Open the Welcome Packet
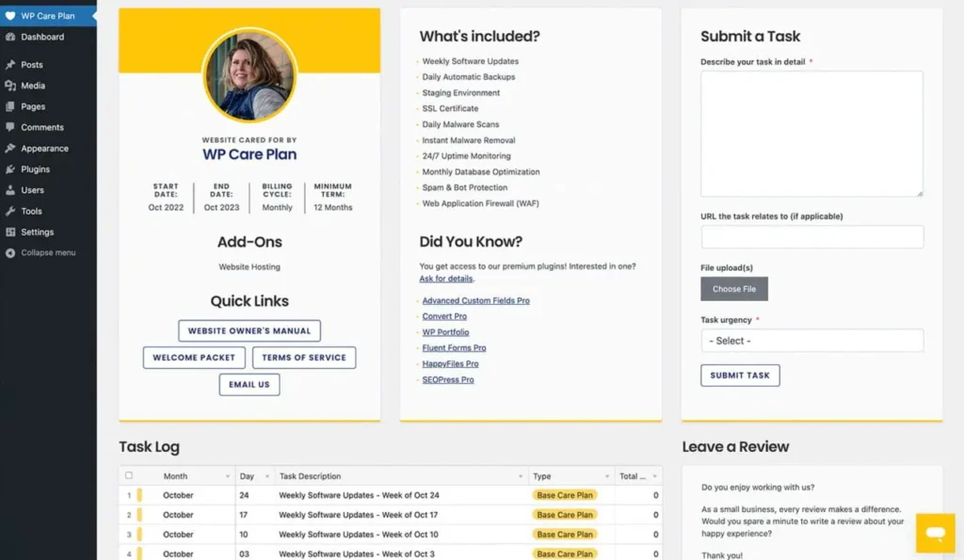964x560 pixels. point(193,357)
